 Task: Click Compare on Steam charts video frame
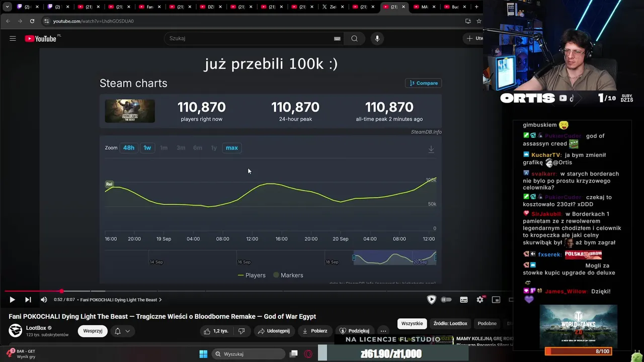point(423,83)
